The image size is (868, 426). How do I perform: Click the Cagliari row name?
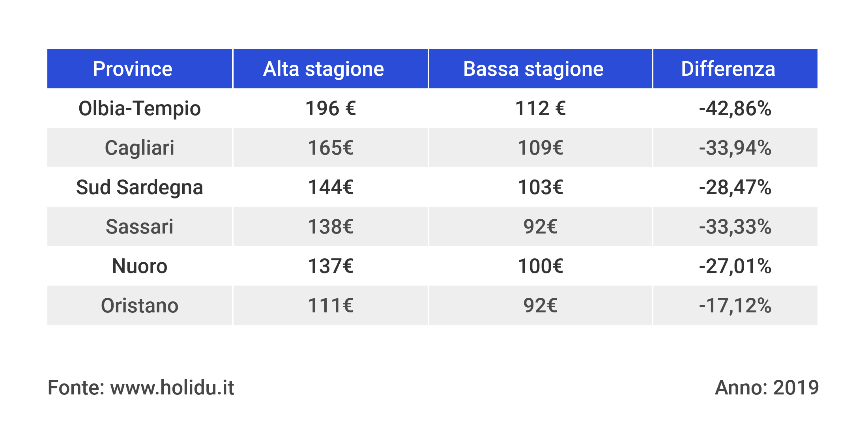pyautogui.click(x=140, y=148)
